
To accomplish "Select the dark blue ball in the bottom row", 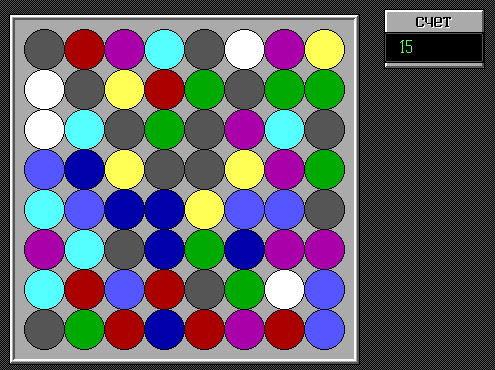I will pos(164,329).
